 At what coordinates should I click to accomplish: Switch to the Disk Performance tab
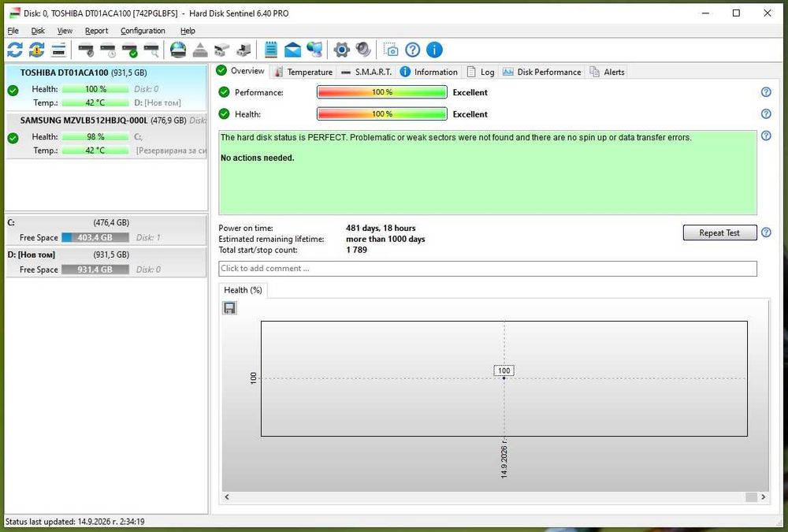point(542,72)
